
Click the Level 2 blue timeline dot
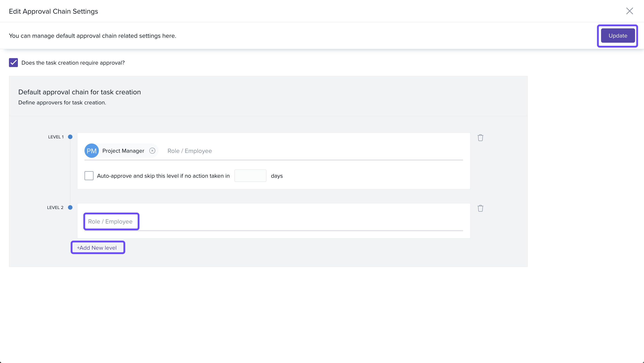70,207
